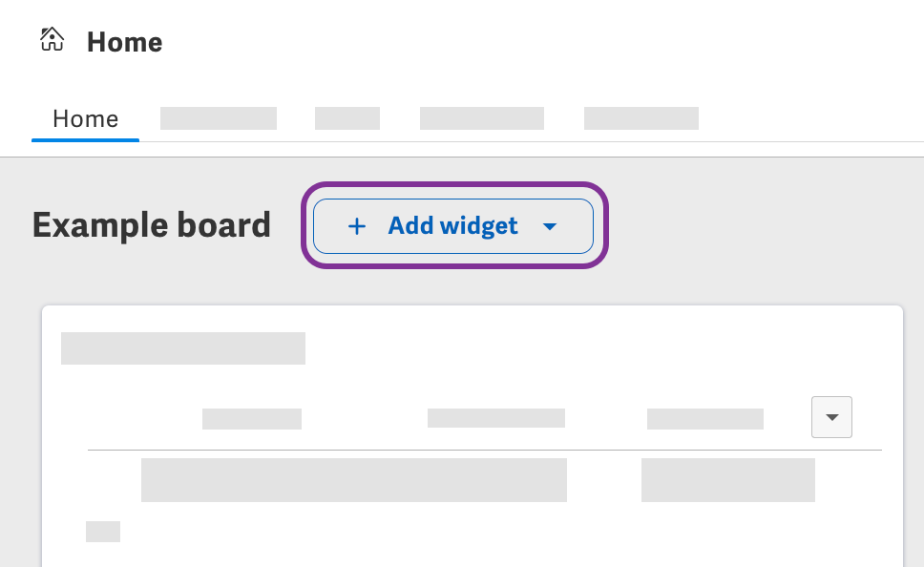Click the bold Home page title
The width and height of the screenshot is (924, 567).
(124, 43)
